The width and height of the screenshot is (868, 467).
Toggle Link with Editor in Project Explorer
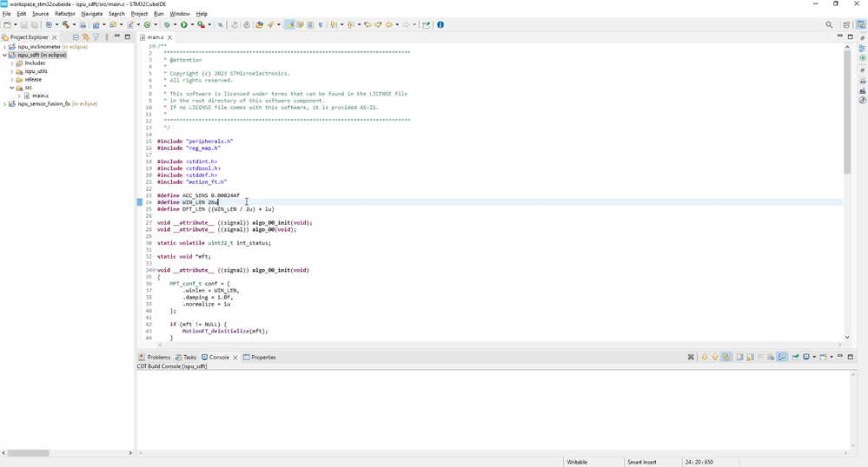pos(86,37)
